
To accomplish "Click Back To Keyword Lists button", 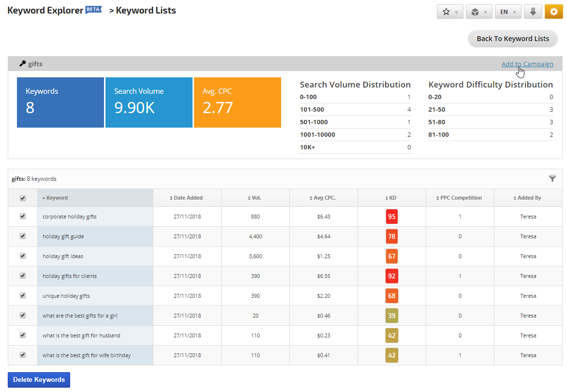I will pos(513,39).
